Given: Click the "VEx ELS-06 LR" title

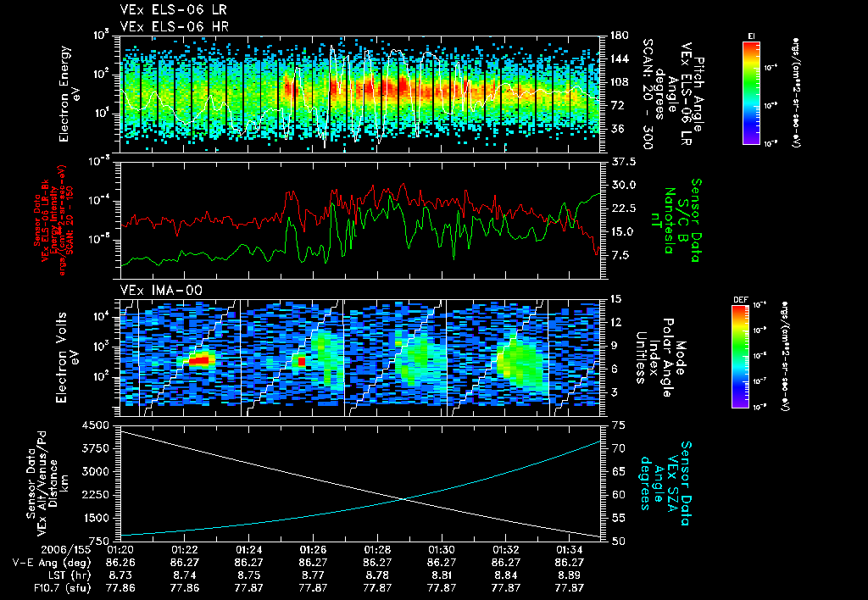Looking at the screenshot, I should [x=173, y=9].
